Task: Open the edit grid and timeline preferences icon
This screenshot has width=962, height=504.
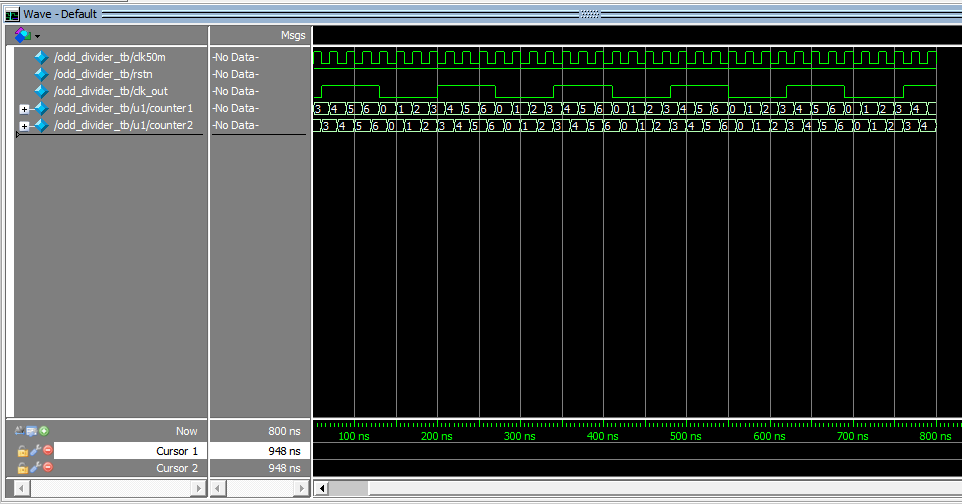Action: (31, 431)
